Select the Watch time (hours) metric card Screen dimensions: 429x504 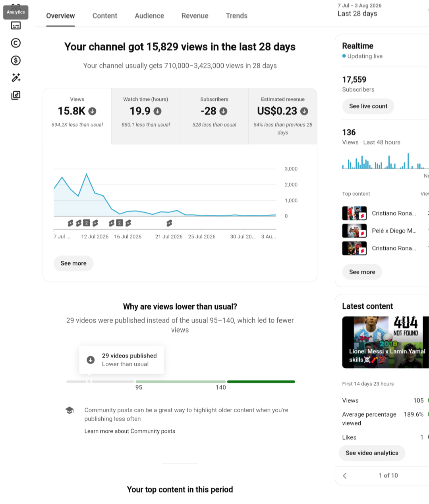(146, 116)
